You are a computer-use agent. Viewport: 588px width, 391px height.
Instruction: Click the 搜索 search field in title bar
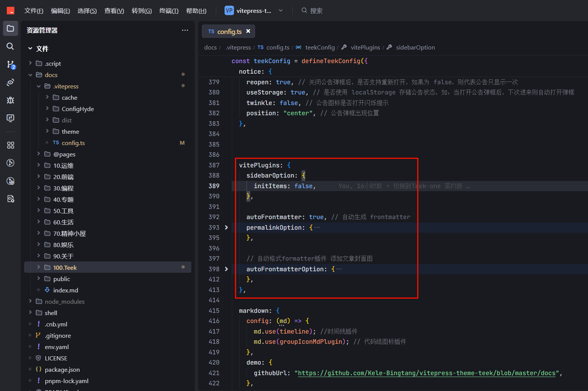(316, 11)
